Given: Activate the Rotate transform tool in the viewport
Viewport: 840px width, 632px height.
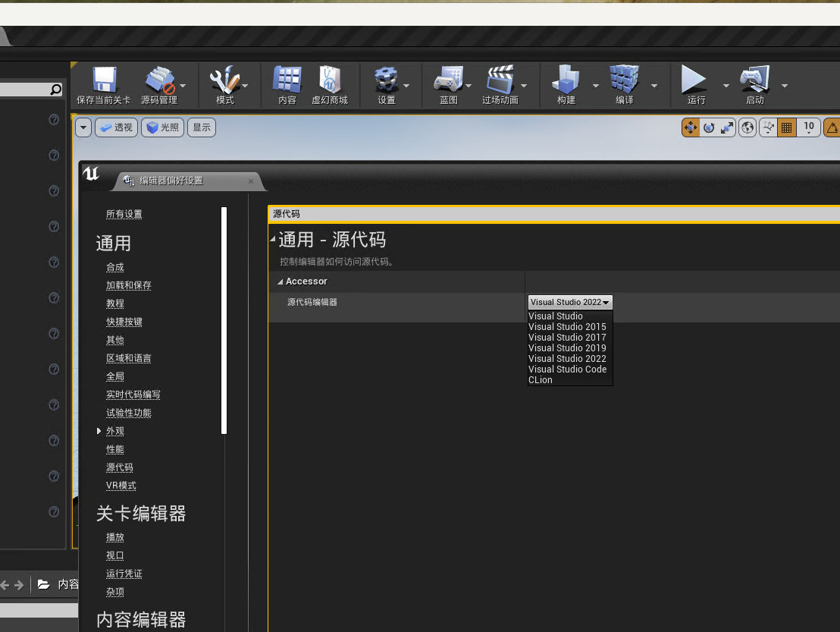Looking at the screenshot, I should pos(707,127).
